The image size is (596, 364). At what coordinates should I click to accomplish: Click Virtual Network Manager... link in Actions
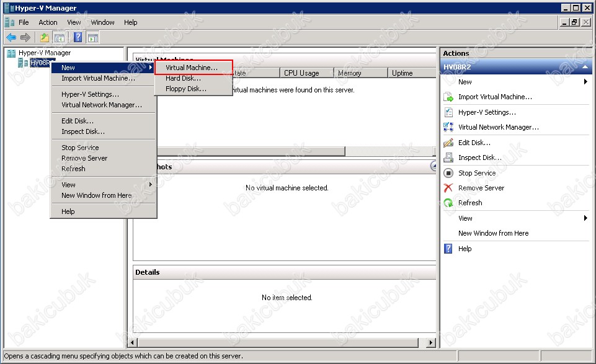[498, 127]
